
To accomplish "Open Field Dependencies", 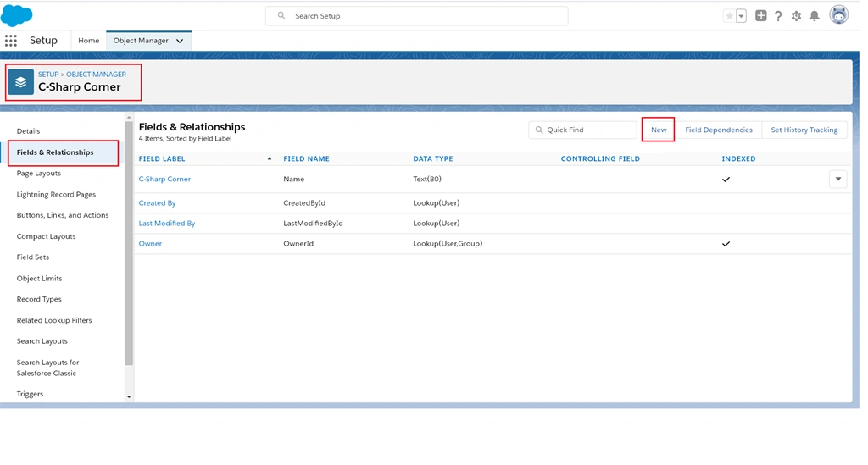I will pyautogui.click(x=719, y=130).
